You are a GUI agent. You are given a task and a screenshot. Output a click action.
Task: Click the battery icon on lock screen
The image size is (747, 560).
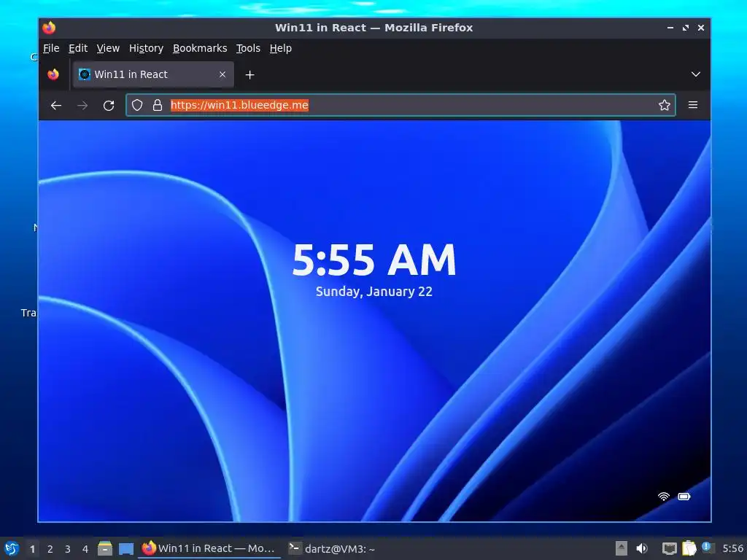tap(684, 497)
